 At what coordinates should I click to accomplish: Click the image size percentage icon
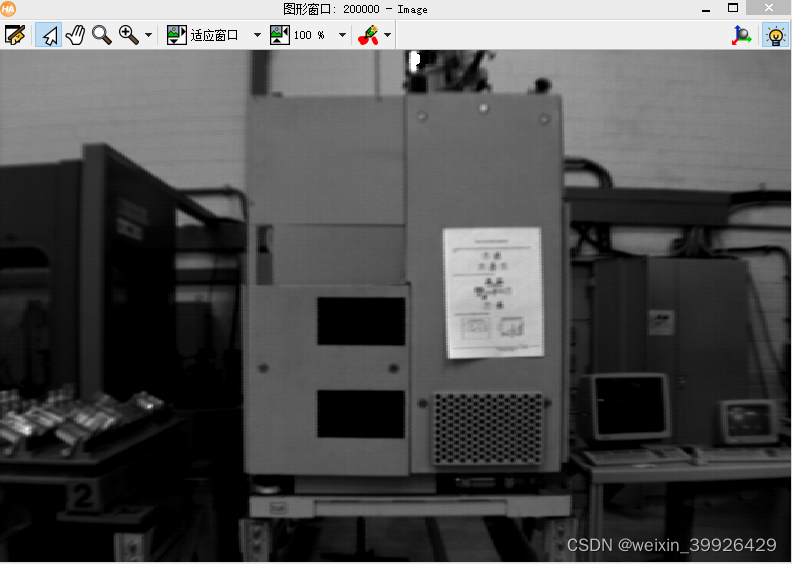click(280, 35)
